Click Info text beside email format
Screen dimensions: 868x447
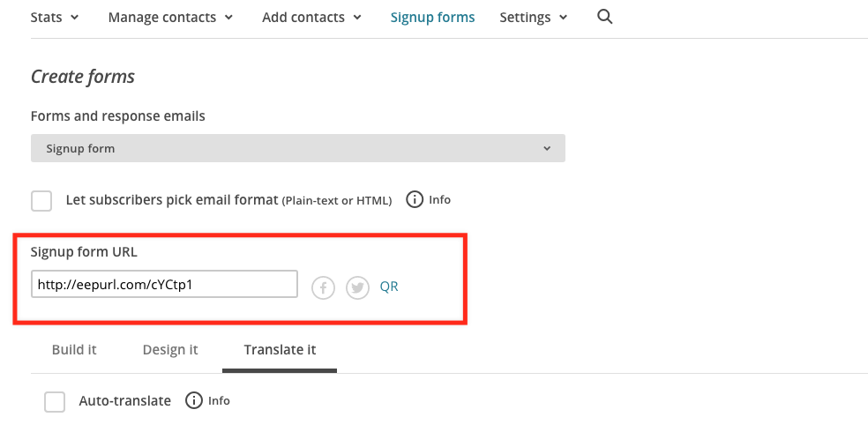click(439, 200)
